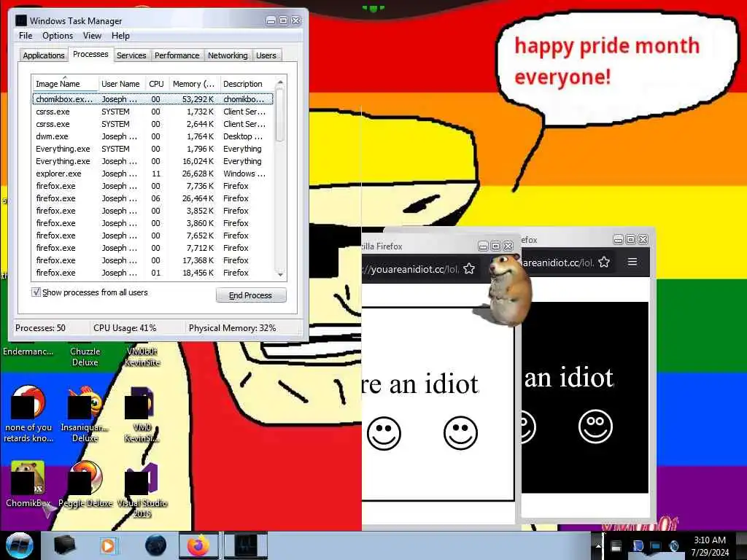Screen dimensions: 747x560
Task: Click scrollbar up arrow in process list
Action: (280, 82)
